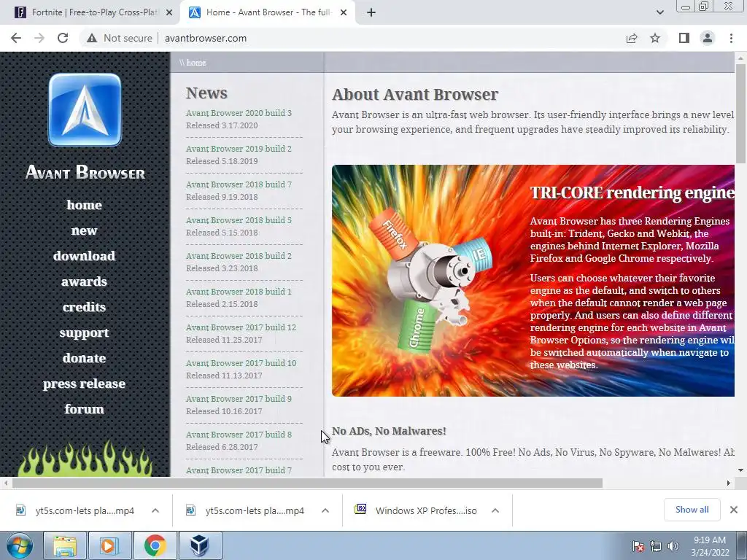The width and height of the screenshot is (747, 560).
Task: Open Avant Browser 2018 build 5 news
Action: pos(239,220)
